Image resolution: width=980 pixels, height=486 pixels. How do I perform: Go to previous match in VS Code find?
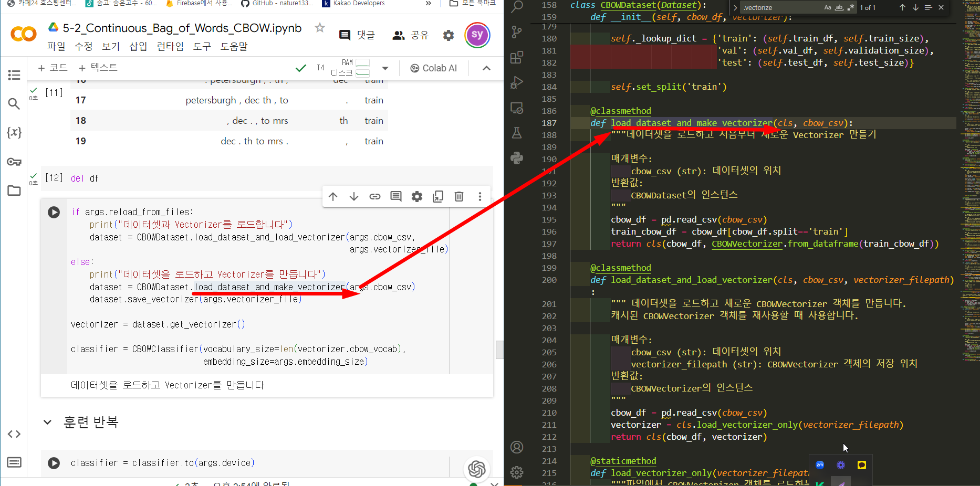[x=902, y=7]
